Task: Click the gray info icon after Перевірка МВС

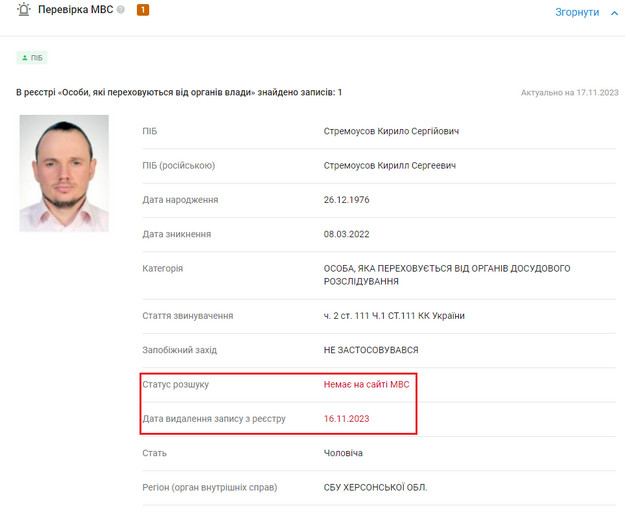Action: pos(121,11)
